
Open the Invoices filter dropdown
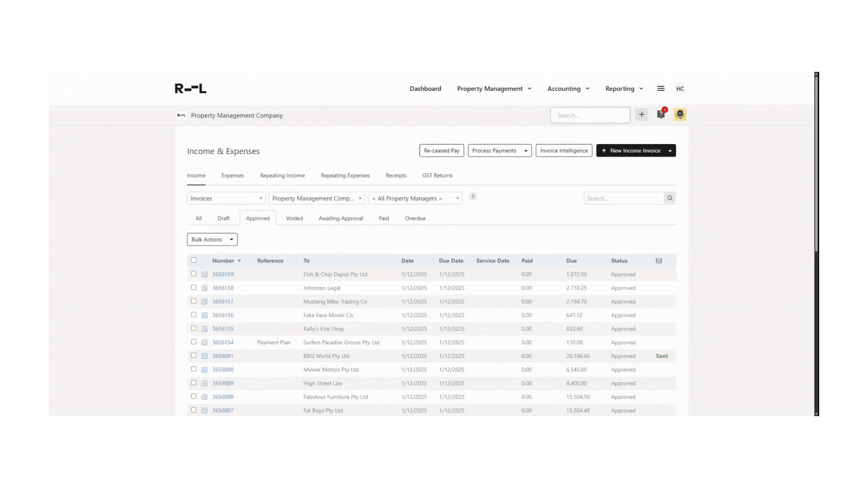(226, 198)
